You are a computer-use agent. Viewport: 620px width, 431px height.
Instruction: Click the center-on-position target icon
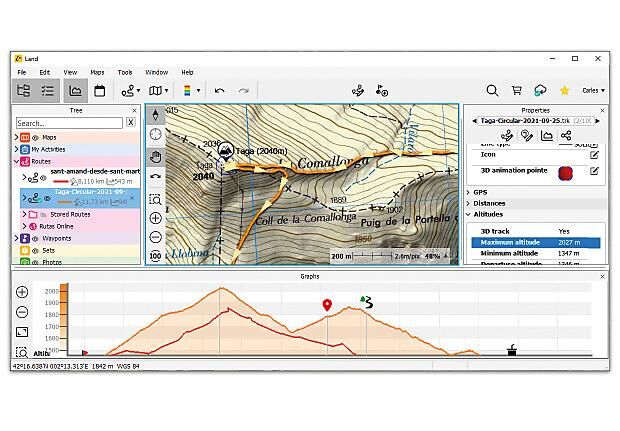pos(155,134)
